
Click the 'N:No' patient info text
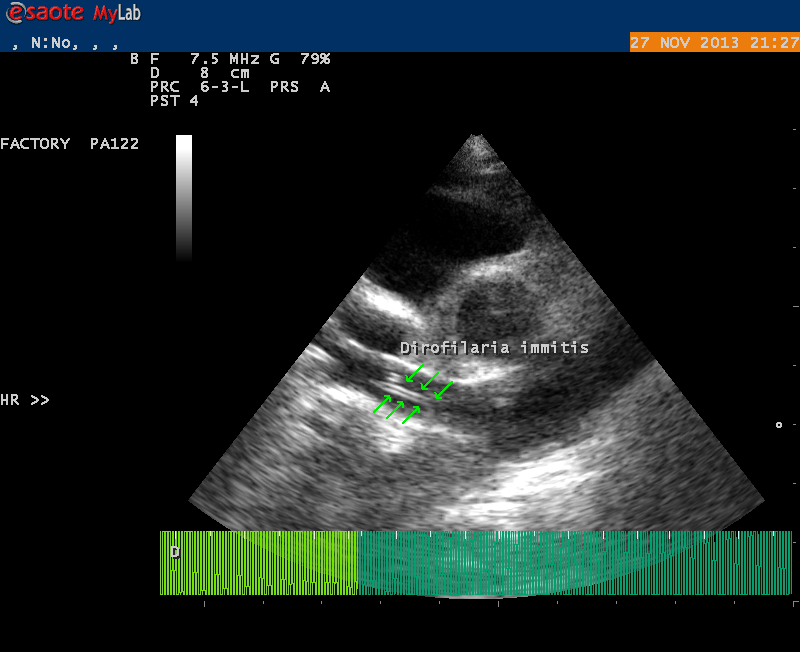click(55, 43)
